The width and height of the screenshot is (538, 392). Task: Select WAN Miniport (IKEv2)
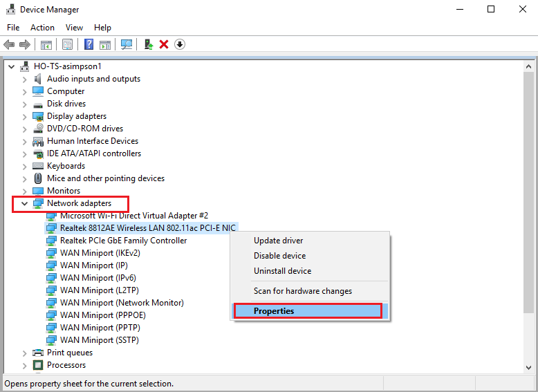[100, 253]
